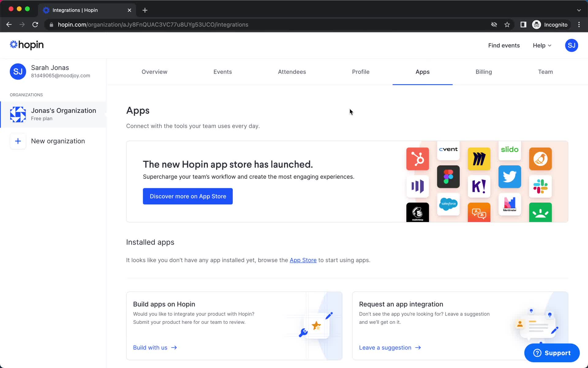Click Discover more on App Store button
Image resolution: width=588 pixels, height=368 pixels.
187,196
